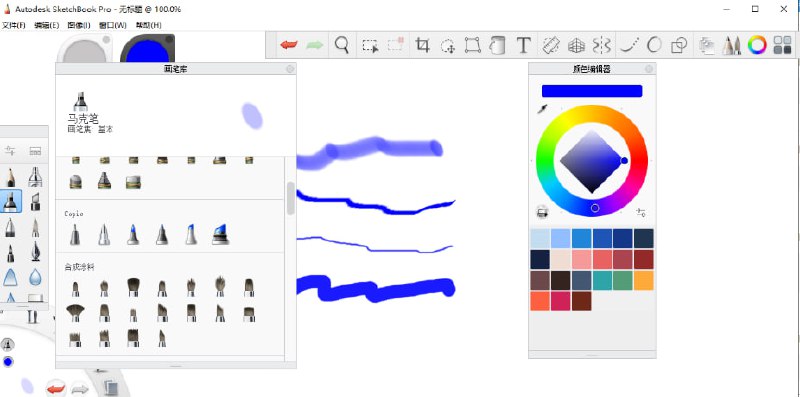The height and width of the screenshot is (397, 800).
Task: Select the Chisel tip pen in palette
Action: click(x=35, y=202)
